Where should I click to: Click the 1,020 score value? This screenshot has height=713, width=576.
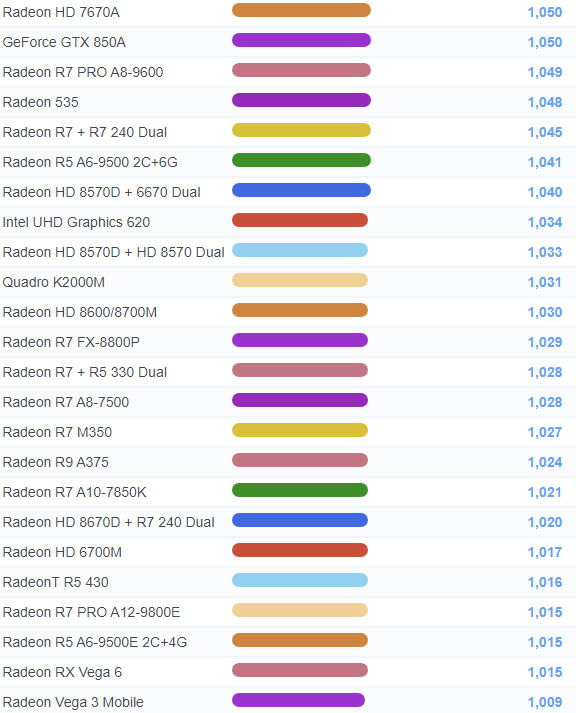(545, 522)
